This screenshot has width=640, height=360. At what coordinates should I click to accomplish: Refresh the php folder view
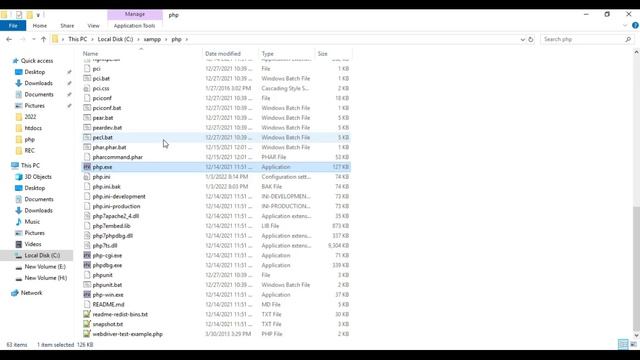(531, 39)
